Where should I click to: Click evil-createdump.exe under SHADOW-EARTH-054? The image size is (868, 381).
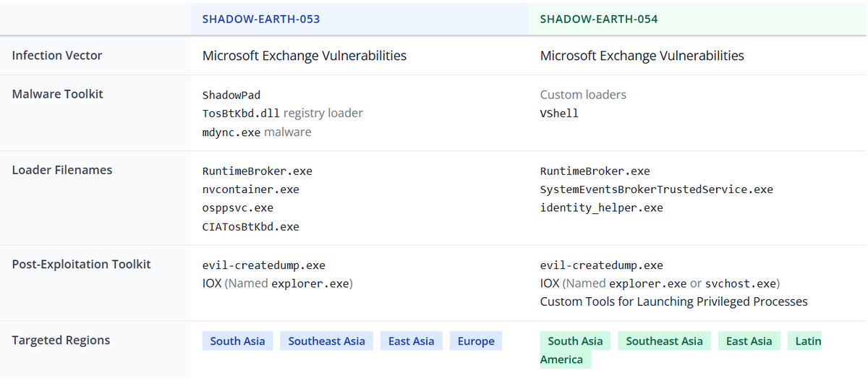coord(602,265)
